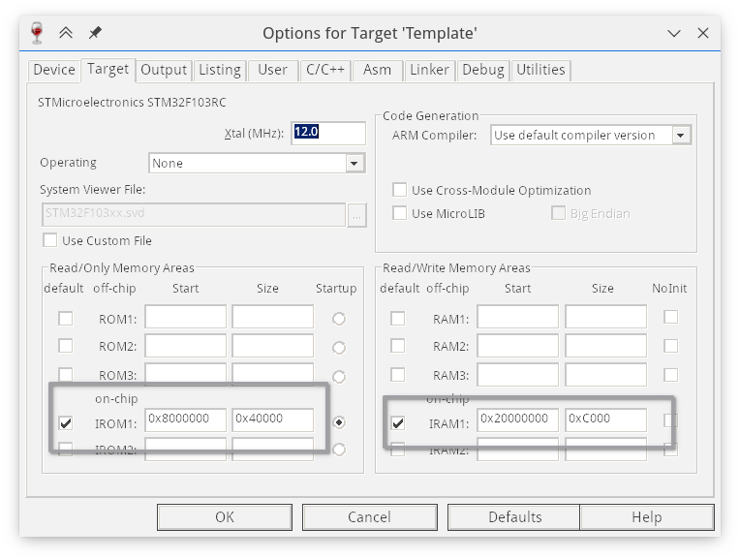
Task: Expand the Operating system dropdown
Action: coord(355,163)
